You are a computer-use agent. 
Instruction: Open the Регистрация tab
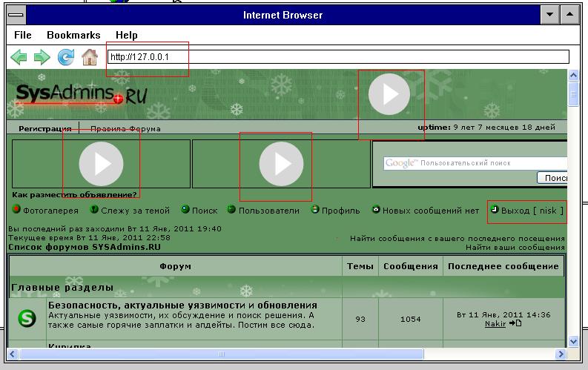[45, 128]
